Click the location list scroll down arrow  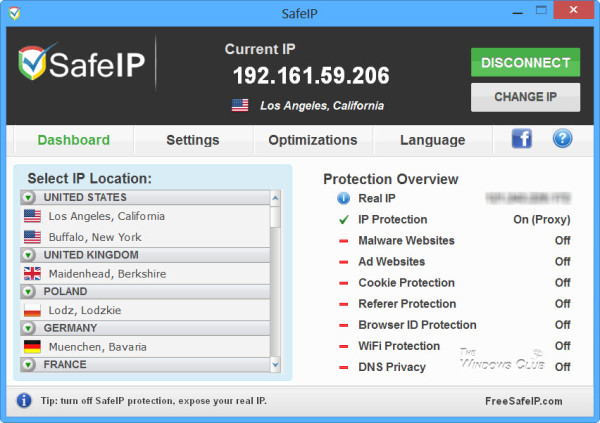point(275,365)
